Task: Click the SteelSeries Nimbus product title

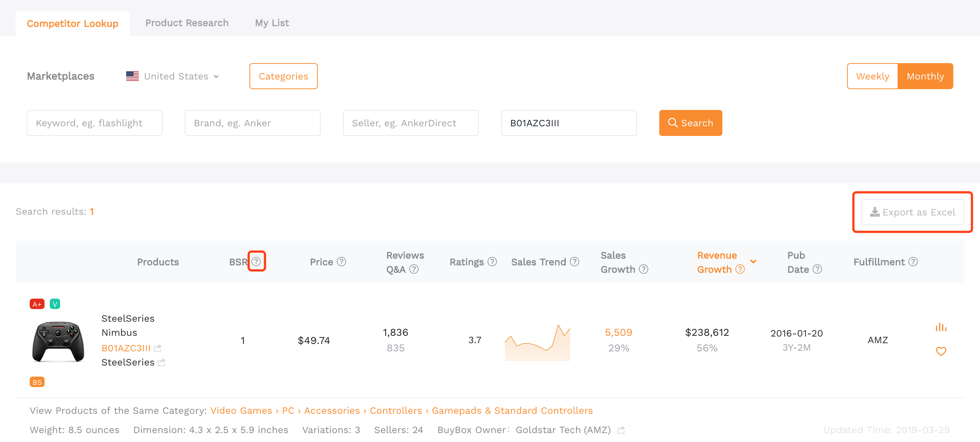Action: tap(128, 325)
